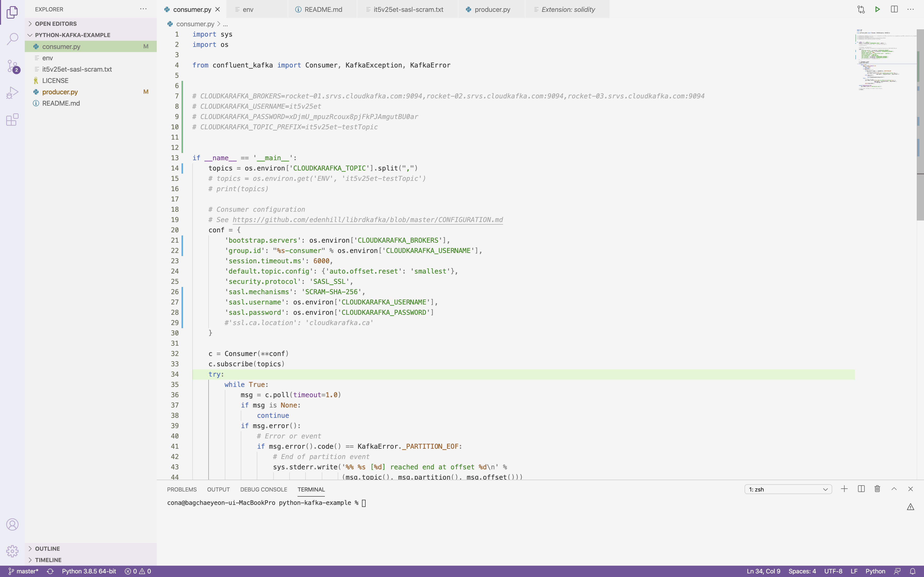
Task: Open the Extensions view
Action: (12, 120)
